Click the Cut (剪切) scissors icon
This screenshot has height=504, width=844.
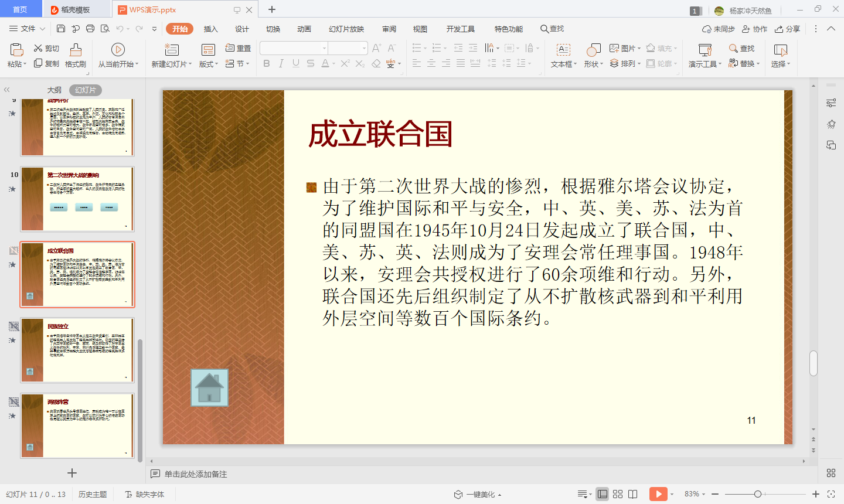[x=38, y=48]
